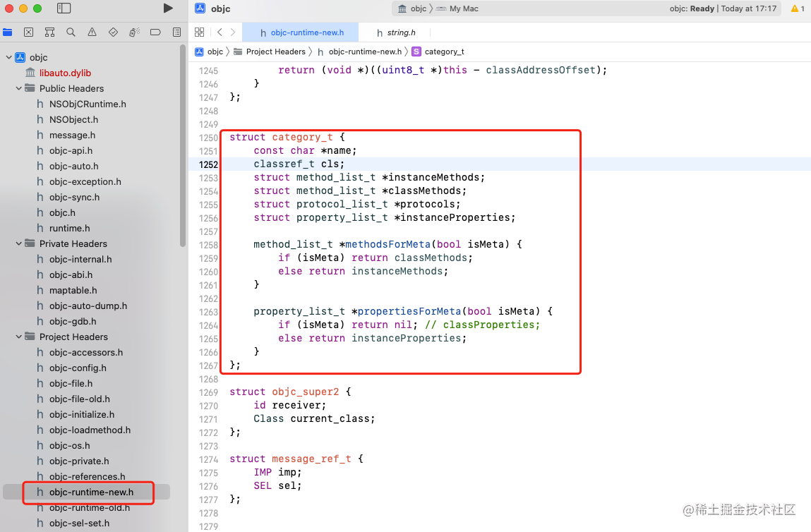Screen dimensions: 811x532
Task: Click the warning count in the toolbar
Action: [798, 9]
